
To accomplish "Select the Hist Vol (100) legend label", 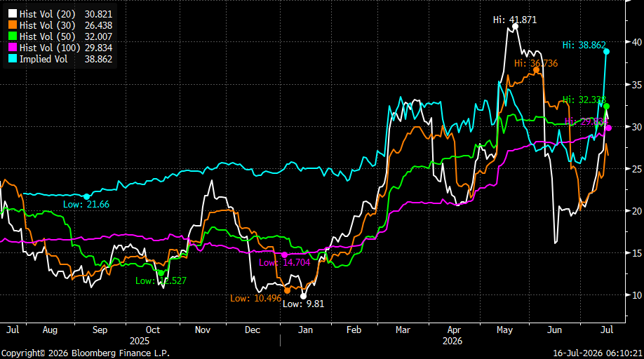I will click(50, 48).
